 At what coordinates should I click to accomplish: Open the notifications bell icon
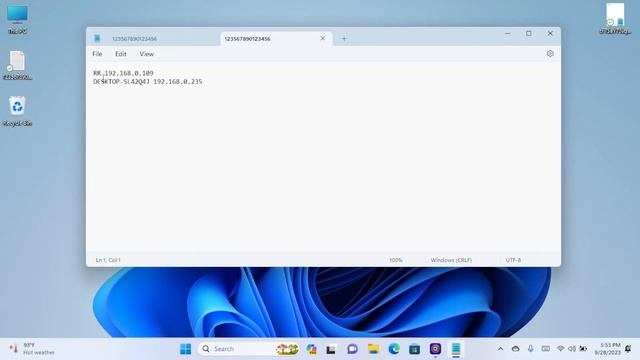coord(628,349)
